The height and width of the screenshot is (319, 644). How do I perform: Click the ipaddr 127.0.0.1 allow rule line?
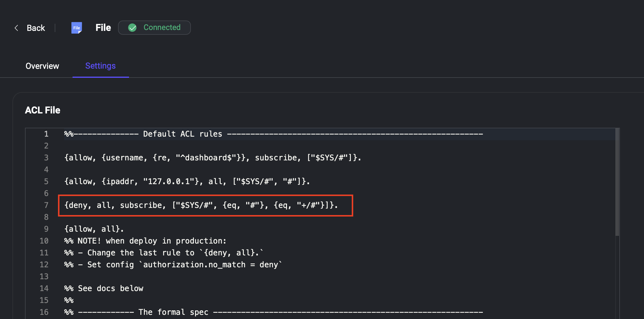tap(187, 181)
